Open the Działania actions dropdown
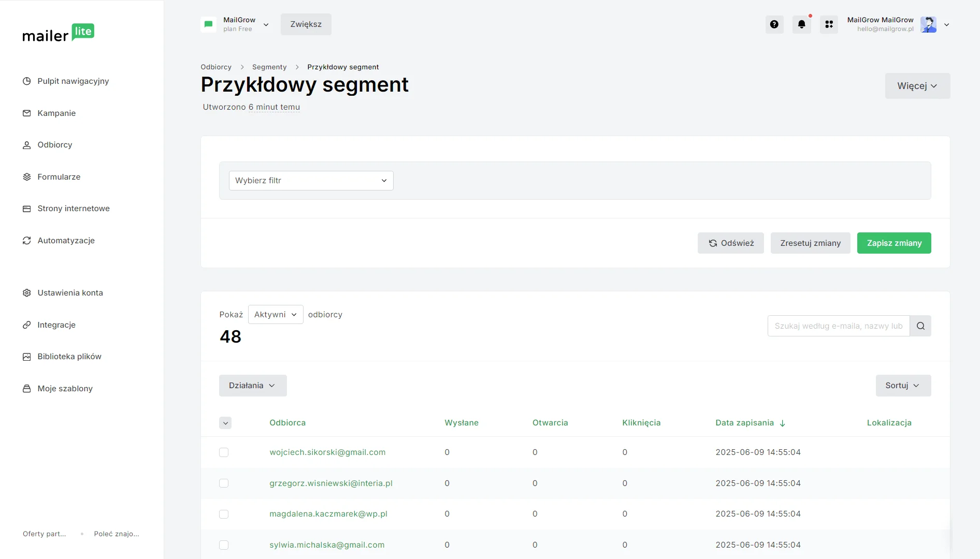This screenshot has width=980, height=559. tap(252, 386)
